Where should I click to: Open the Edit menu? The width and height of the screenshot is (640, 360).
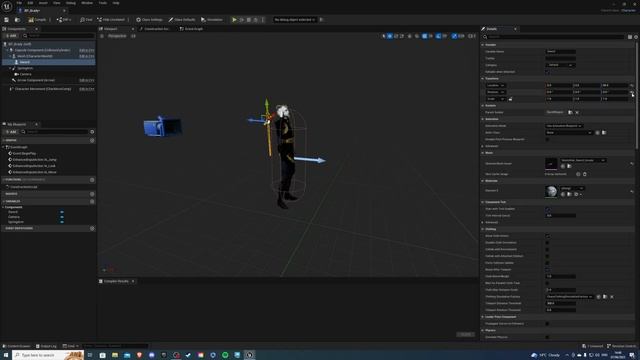pyautogui.click(x=30, y=3)
